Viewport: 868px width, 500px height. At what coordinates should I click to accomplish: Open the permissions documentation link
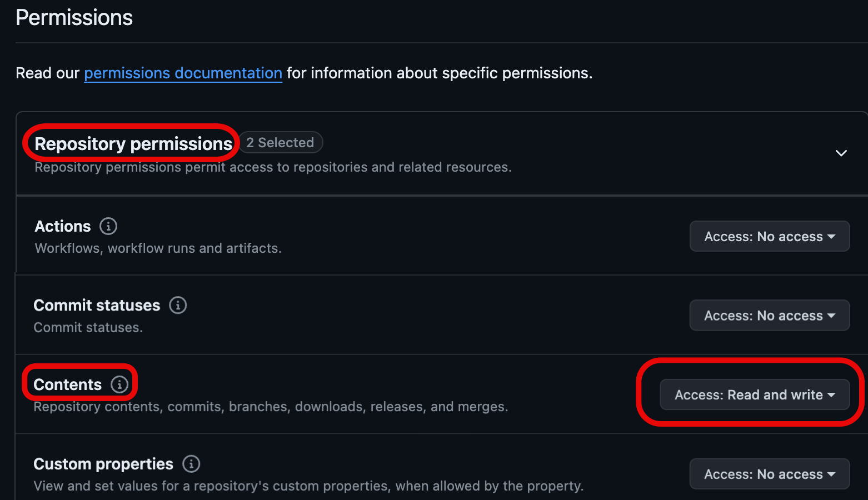(183, 73)
